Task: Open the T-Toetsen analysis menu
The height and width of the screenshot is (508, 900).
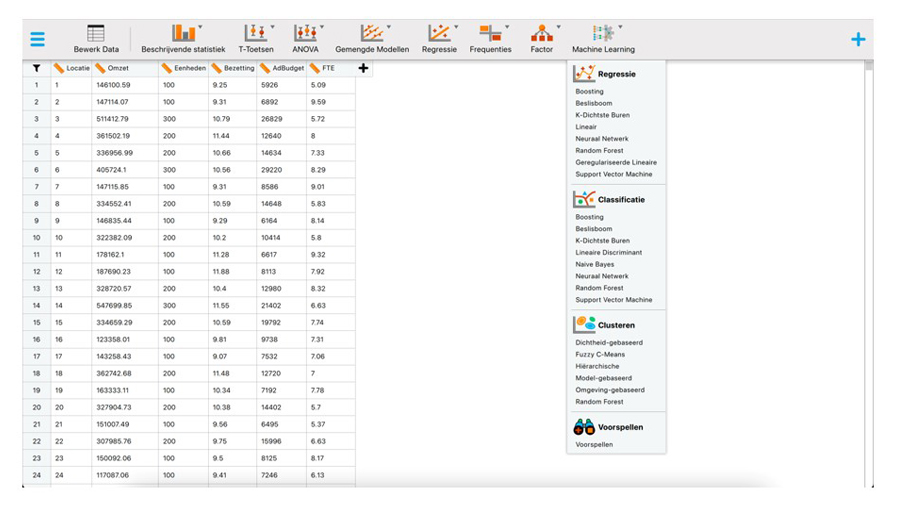Action: pyautogui.click(x=255, y=35)
